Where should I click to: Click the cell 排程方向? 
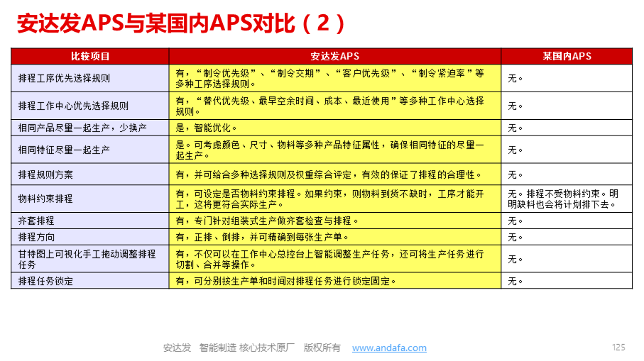click(90, 237)
